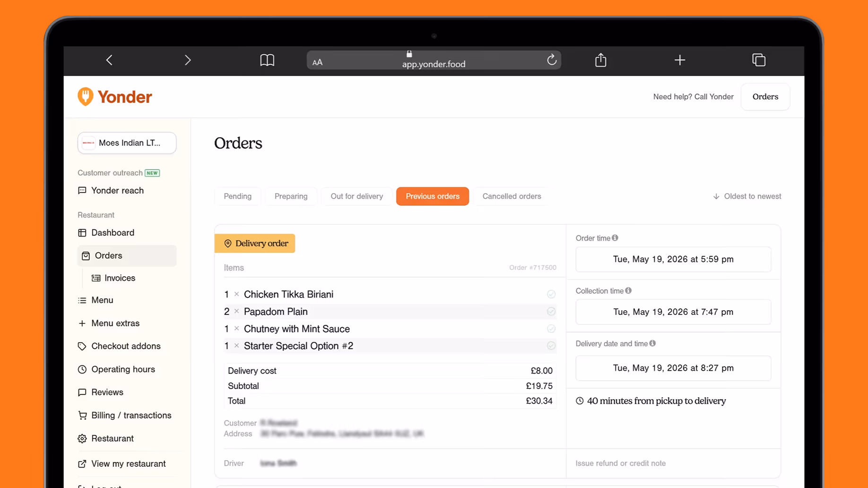Toggle the check circle for Starter Special Option #2
Image resolution: width=868 pixels, height=488 pixels.
pyautogui.click(x=551, y=346)
